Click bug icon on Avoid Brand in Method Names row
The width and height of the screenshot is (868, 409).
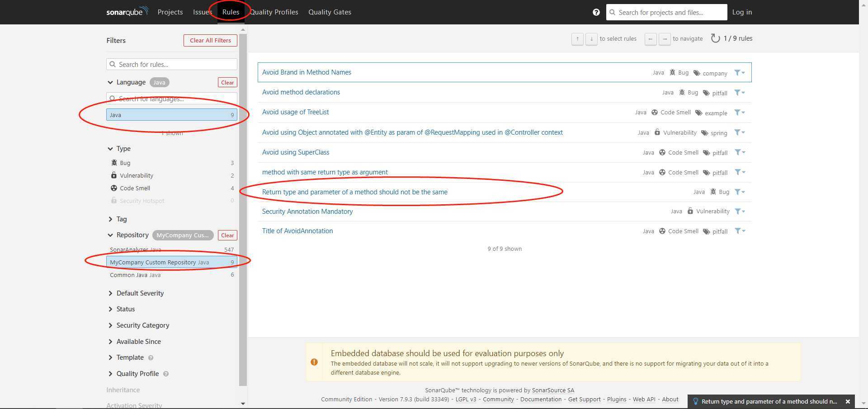point(672,72)
